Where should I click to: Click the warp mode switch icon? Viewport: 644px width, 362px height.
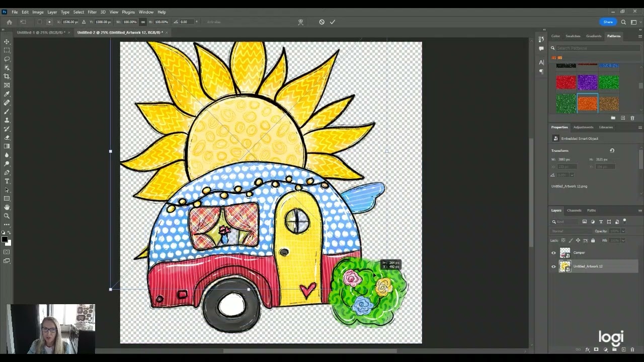click(x=301, y=22)
